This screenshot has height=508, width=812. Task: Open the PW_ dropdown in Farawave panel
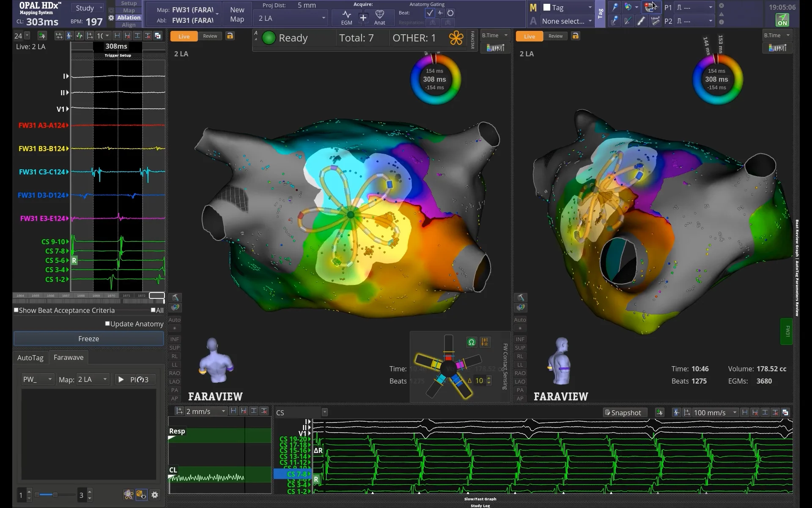pos(38,379)
